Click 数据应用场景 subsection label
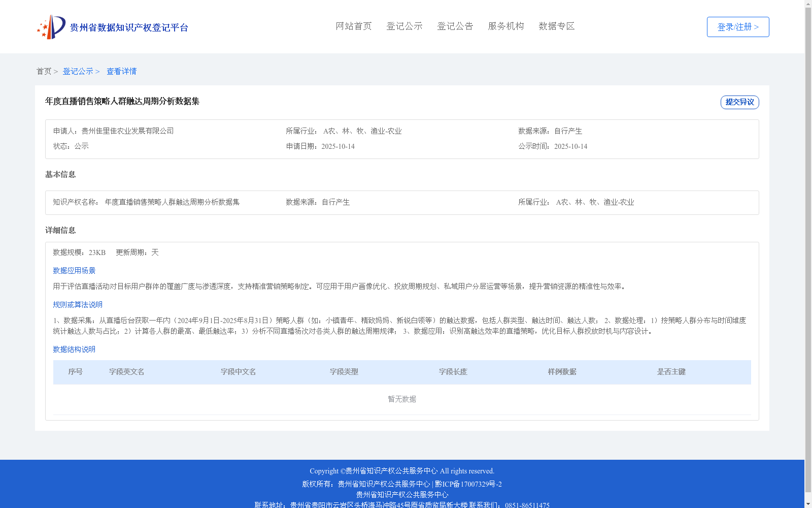The image size is (812, 508). coord(74,271)
